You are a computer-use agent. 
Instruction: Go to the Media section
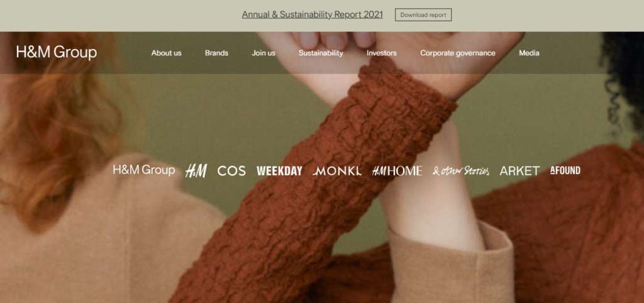point(529,53)
